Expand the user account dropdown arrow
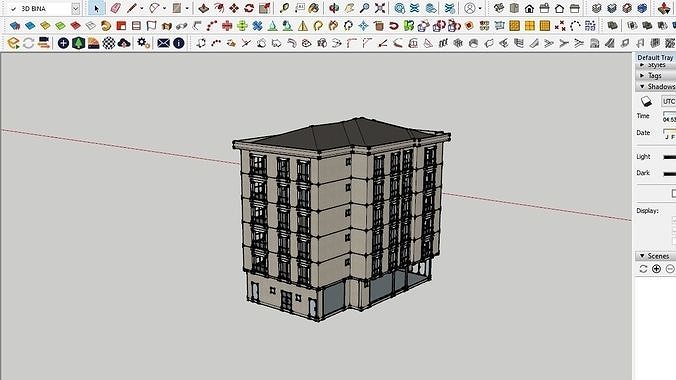 click(480, 9)
